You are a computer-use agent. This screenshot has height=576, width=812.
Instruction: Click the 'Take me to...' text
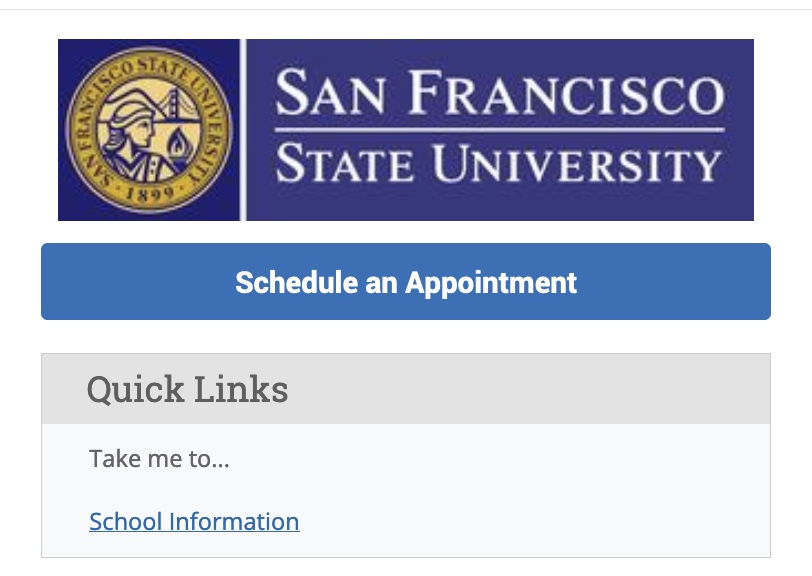click(x=159, y=458)
